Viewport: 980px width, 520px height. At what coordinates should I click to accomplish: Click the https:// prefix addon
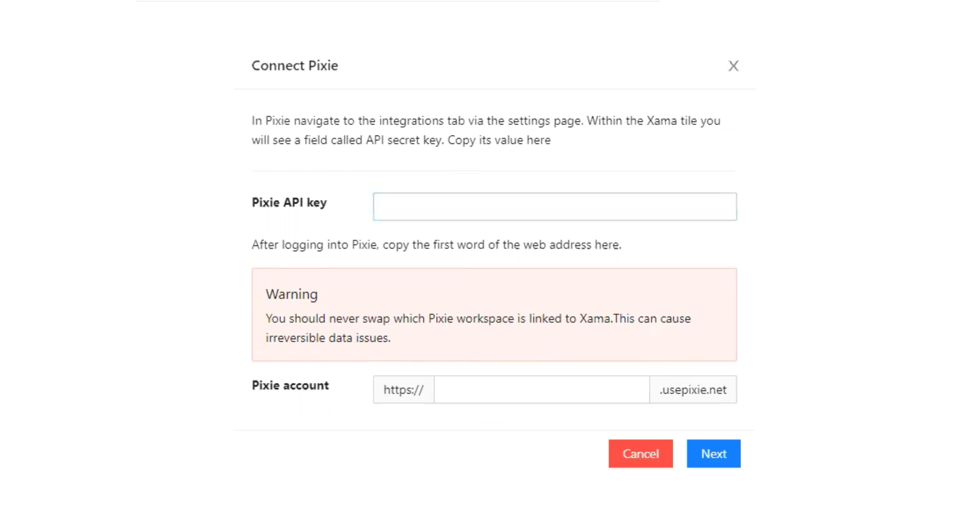[403, 389]
